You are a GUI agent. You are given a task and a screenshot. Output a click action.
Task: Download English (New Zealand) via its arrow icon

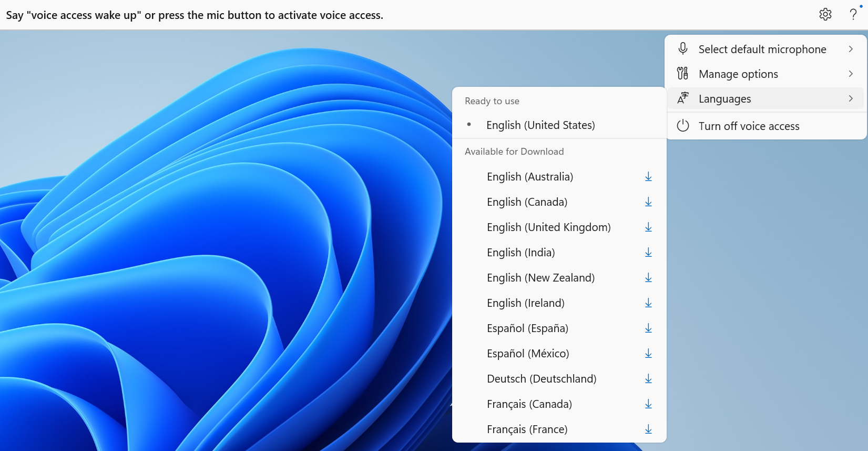coord(648,278)
